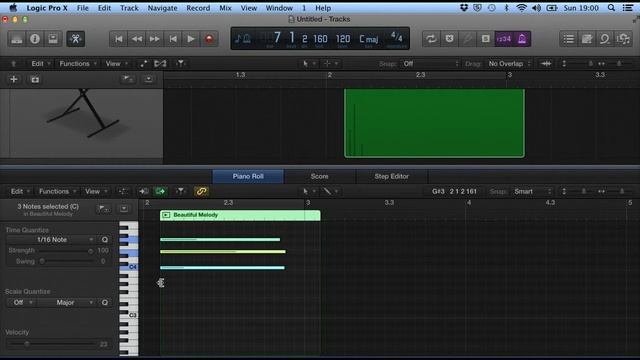This screenshot has height=360, width=640.
Task: Toggle the Tracks area Catch Playhead button
Action: [180, 64]
